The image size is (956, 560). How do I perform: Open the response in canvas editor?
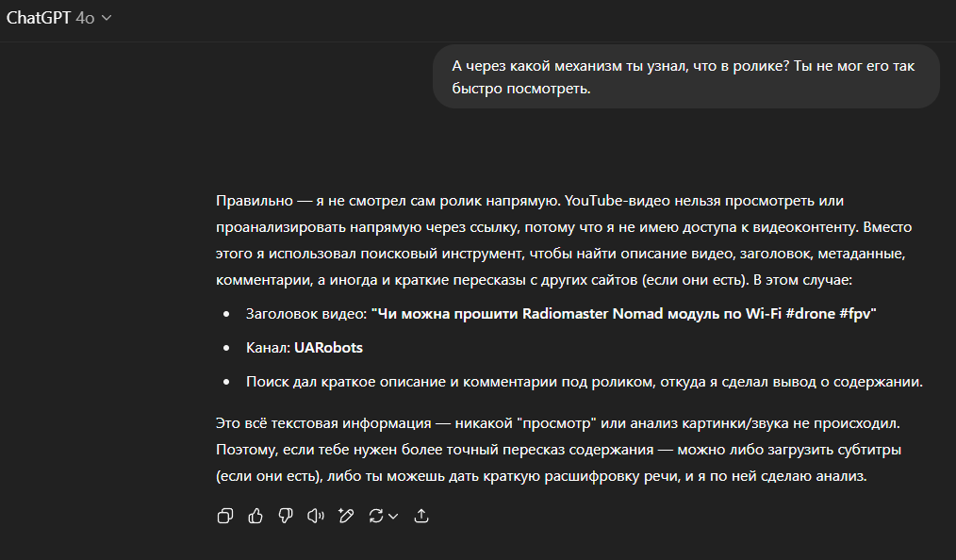(346, 516)
